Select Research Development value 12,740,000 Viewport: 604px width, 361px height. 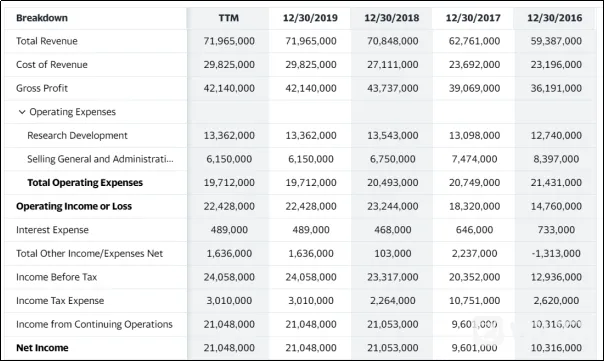click(556, 136)
